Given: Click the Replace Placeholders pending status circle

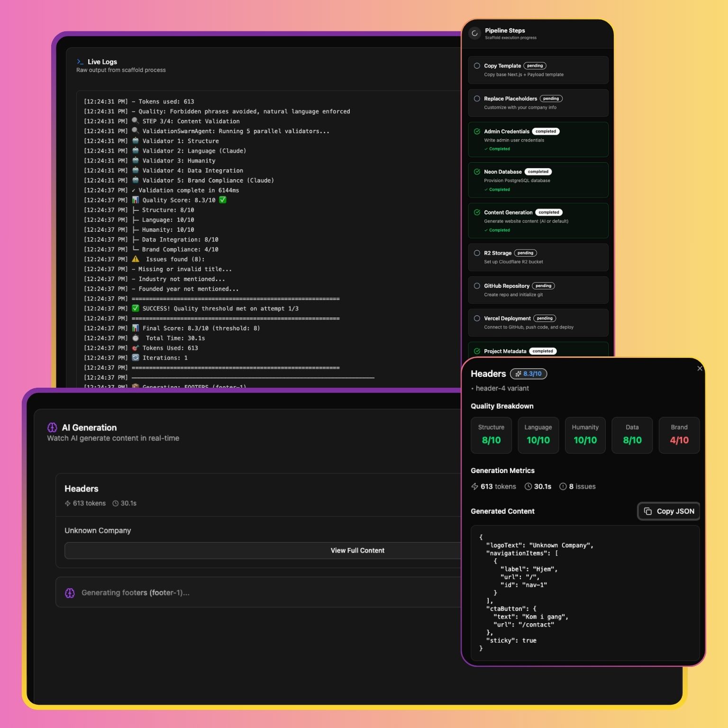Looking at the screenshot, I should (x=477, y=99).
